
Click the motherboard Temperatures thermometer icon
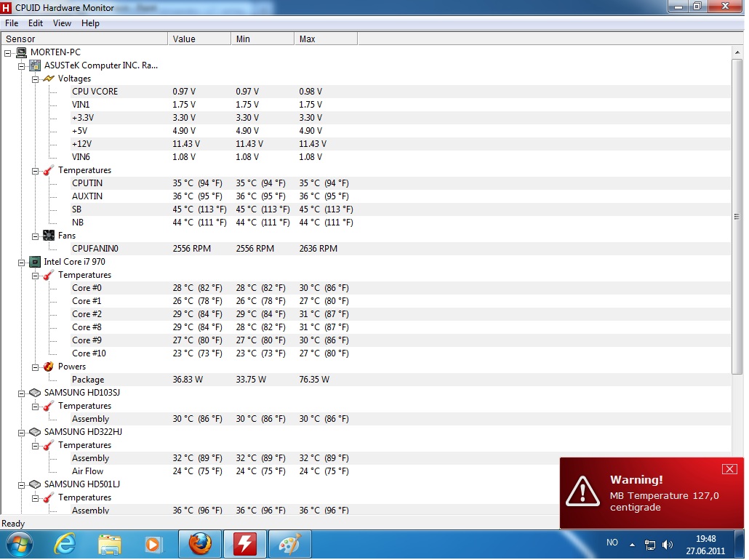click(48, 171)
